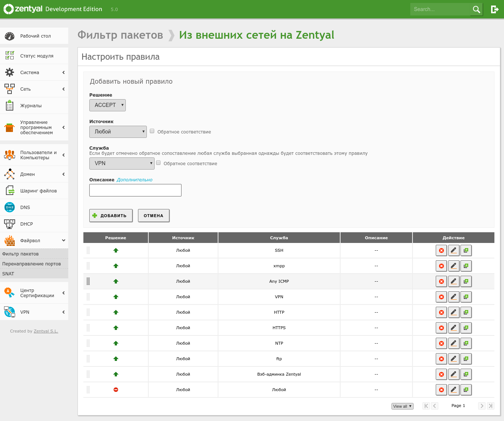Go to last page arrow in pager
This screenshot has height=421, width=504.
point(490,406)
